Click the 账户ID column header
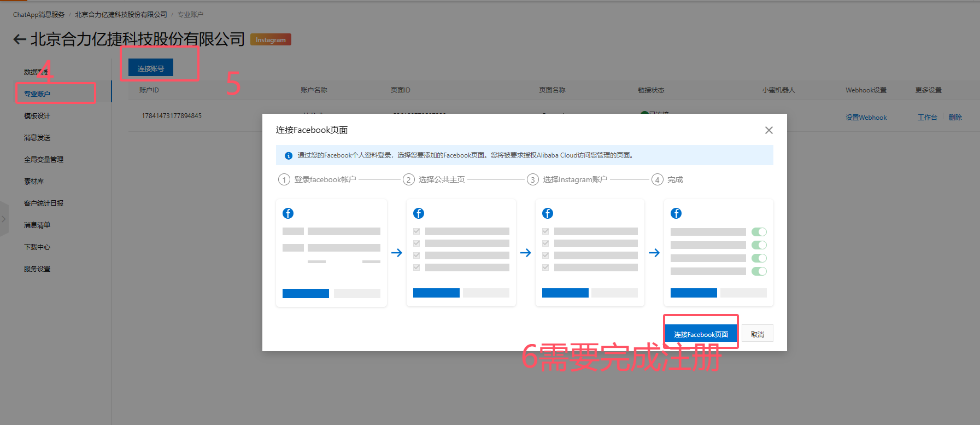The image size is (980, 425). tap(149, 90)
